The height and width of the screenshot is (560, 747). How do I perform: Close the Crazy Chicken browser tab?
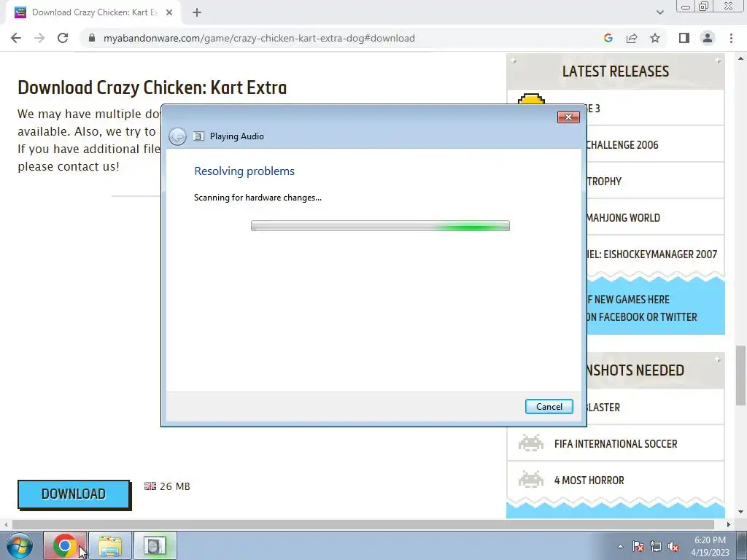[x=169, y=13]
